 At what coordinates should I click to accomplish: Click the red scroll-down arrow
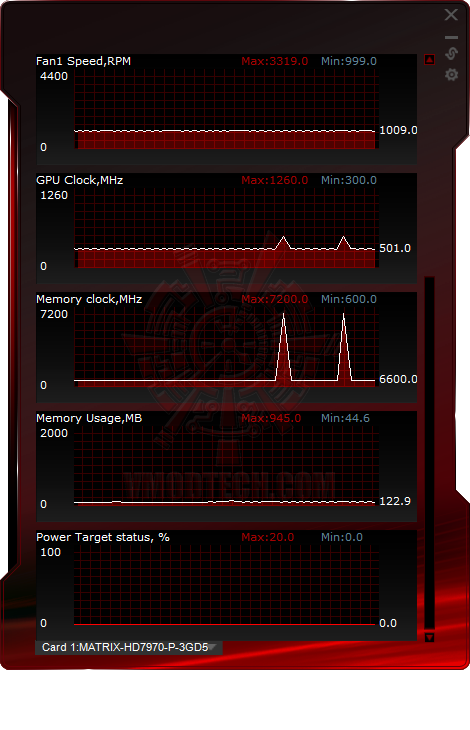coord(430,637)
